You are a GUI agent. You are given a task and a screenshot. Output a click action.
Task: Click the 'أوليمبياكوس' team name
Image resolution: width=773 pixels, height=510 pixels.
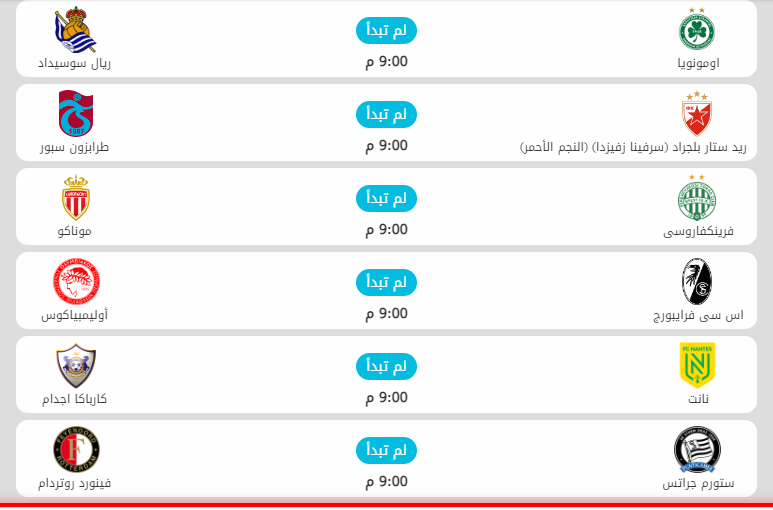point(75,315)
